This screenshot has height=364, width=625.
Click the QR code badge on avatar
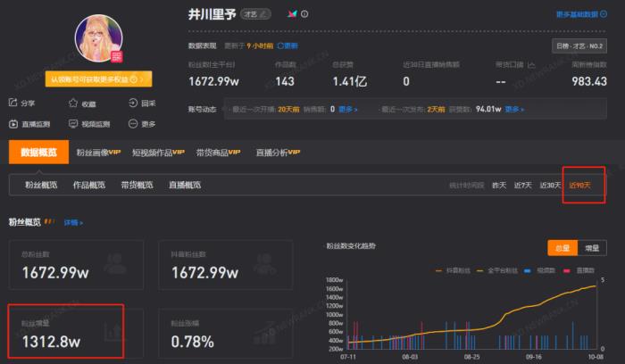coord(116,58)
